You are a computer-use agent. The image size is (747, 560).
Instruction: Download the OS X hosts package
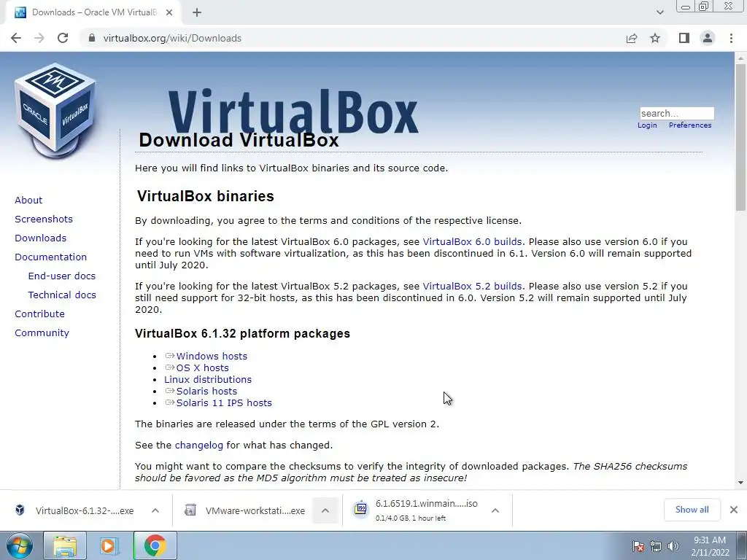[x=203, y=367]
